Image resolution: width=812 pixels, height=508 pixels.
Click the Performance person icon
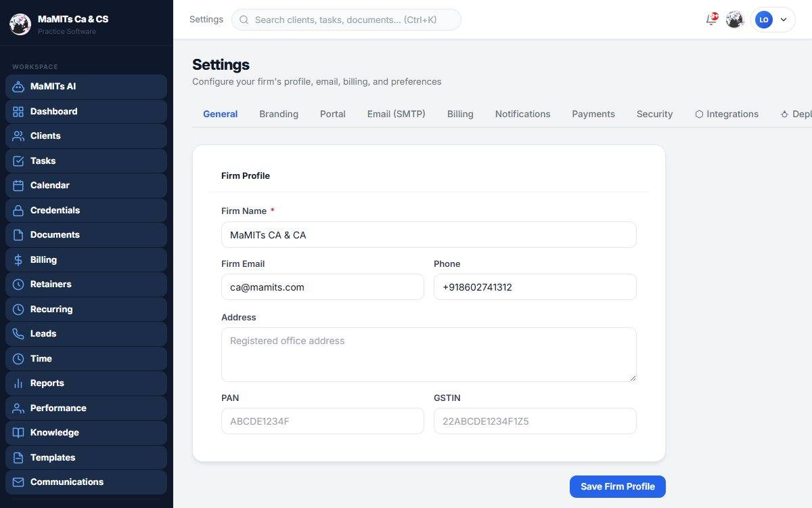(x=18, y=408)
